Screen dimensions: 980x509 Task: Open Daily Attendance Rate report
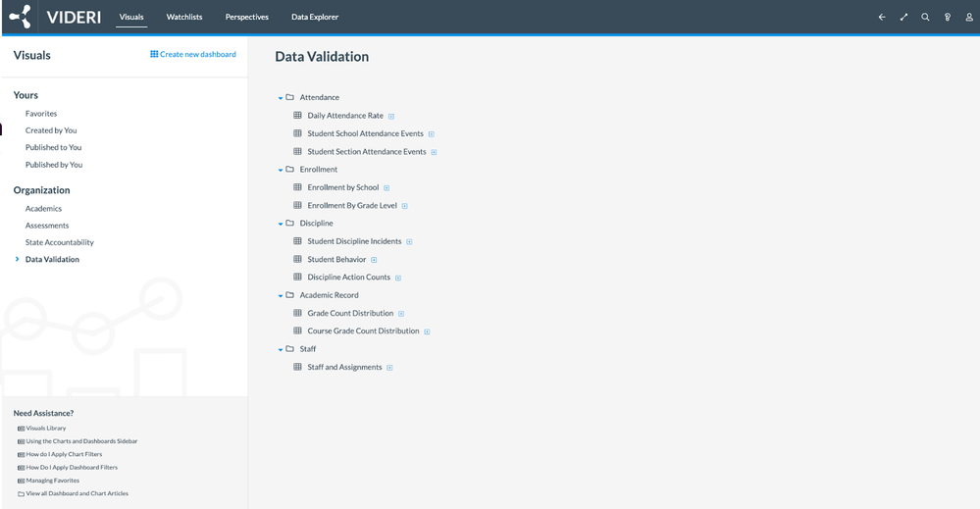click(345, 116)
